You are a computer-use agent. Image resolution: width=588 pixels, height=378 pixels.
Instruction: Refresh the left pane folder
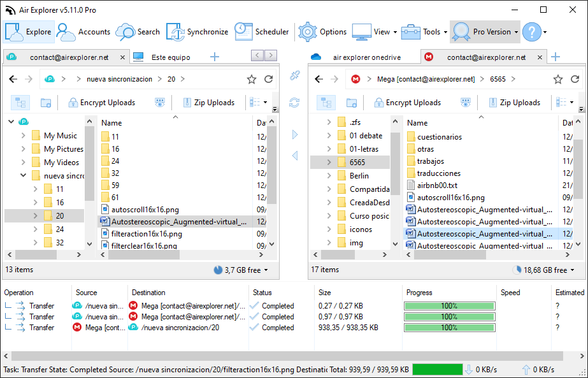(268, 79)
